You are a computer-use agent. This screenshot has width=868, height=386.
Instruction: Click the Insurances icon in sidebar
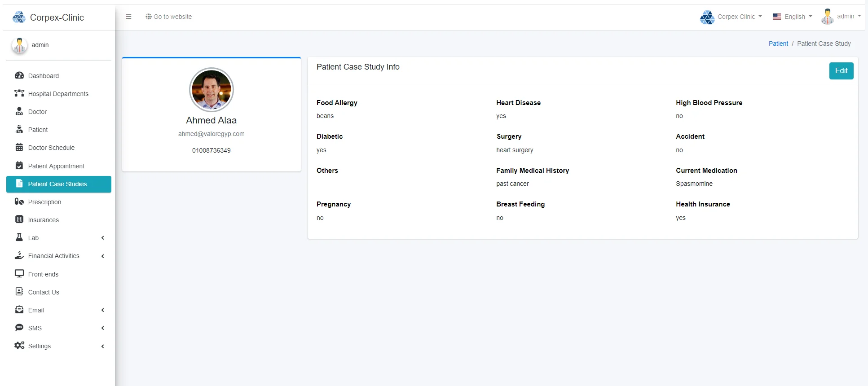pos(19,219)
